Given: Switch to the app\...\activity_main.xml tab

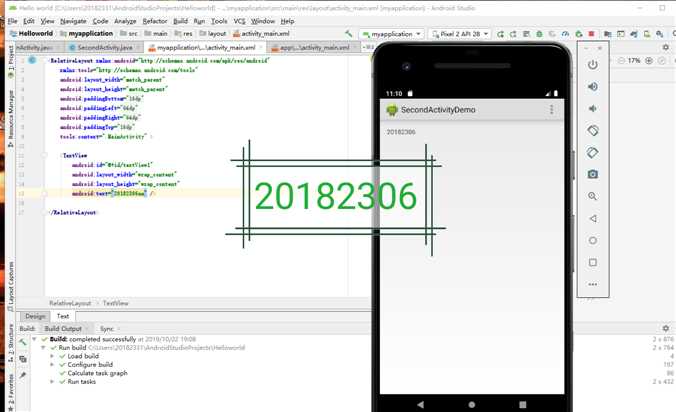Looking at the screenshot, I should [314, 47].
